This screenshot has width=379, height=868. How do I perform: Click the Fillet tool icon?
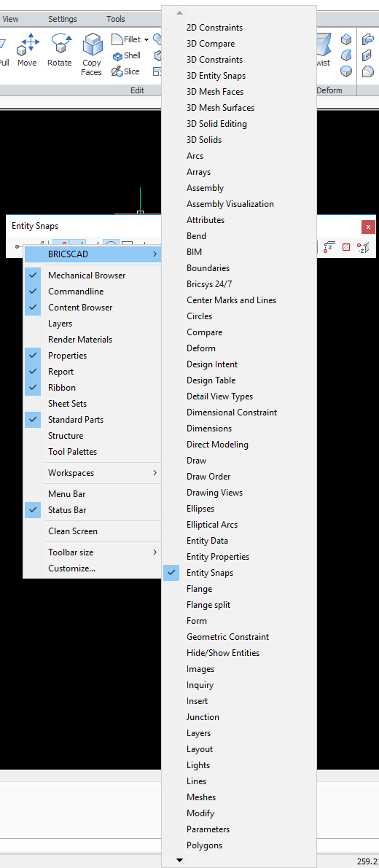(117, 39)
